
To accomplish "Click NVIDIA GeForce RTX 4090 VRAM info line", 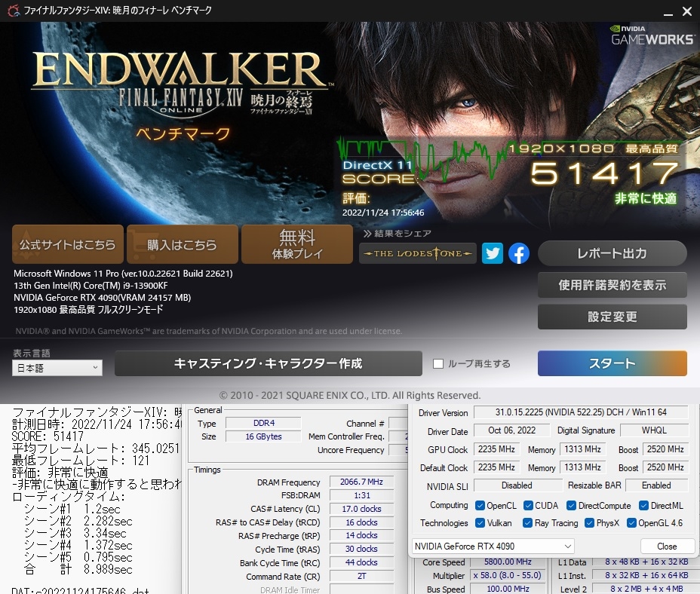I will pos(103,298).
